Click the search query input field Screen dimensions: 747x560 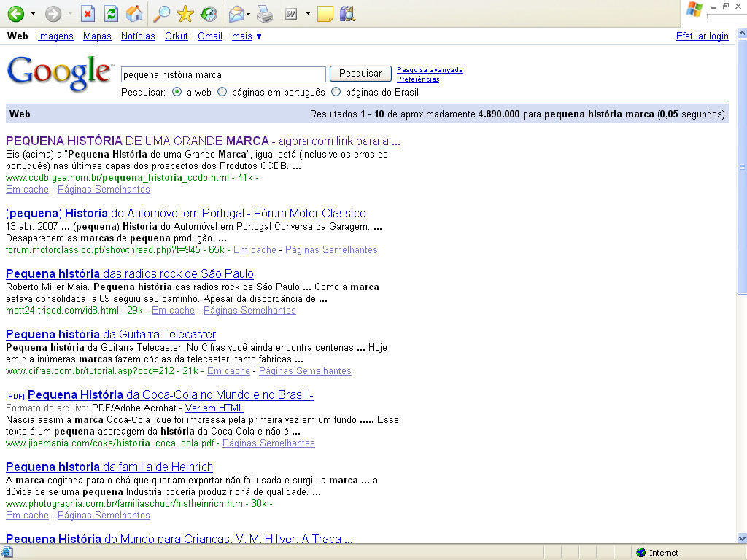tap(222, 74)
